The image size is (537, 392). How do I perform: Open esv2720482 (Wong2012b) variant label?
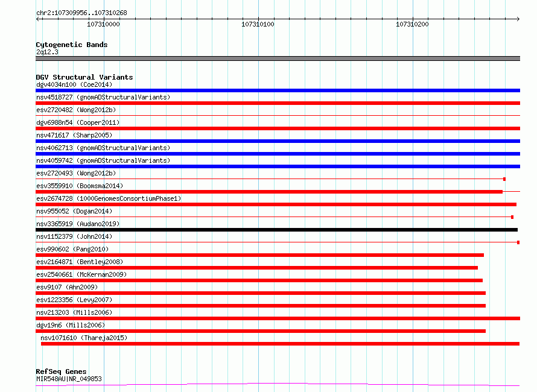(76, 110)
